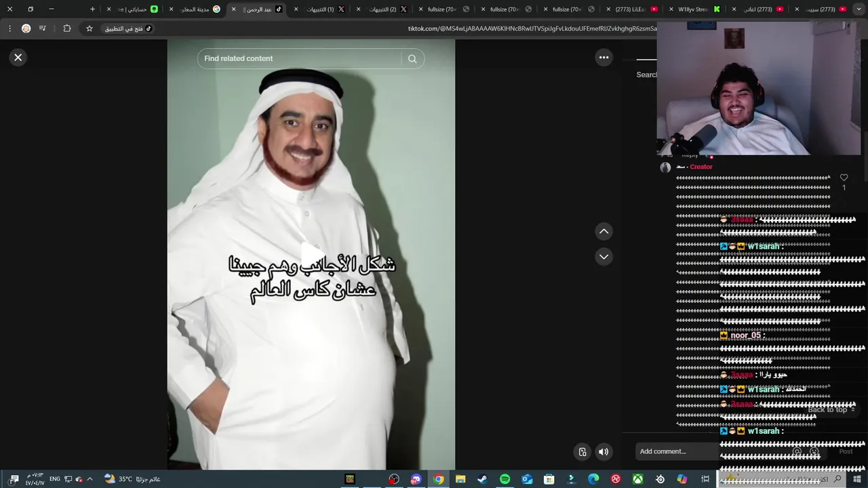Click the فتح في التطبيق open in app button
The image size is (868, 488).
[x=127, y=28]
